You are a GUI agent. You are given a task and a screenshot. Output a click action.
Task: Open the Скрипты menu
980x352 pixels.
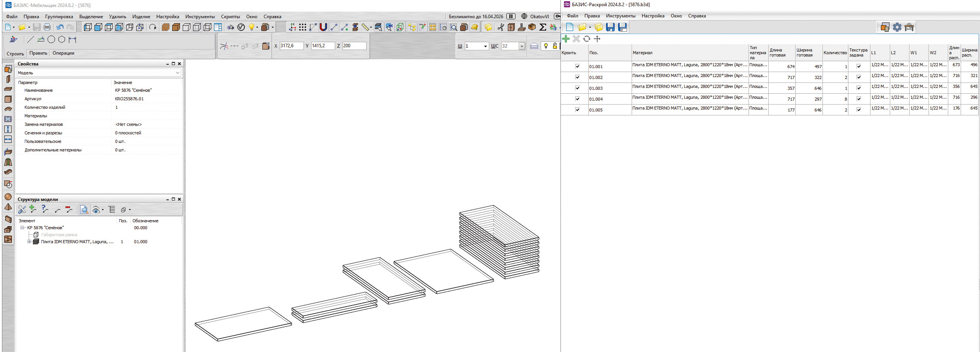(x=230, y=17)
